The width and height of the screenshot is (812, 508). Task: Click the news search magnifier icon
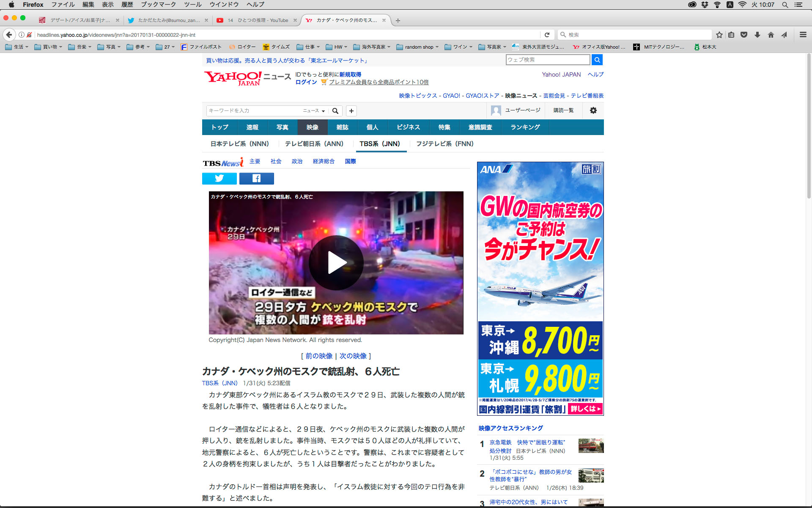point(335,111)
